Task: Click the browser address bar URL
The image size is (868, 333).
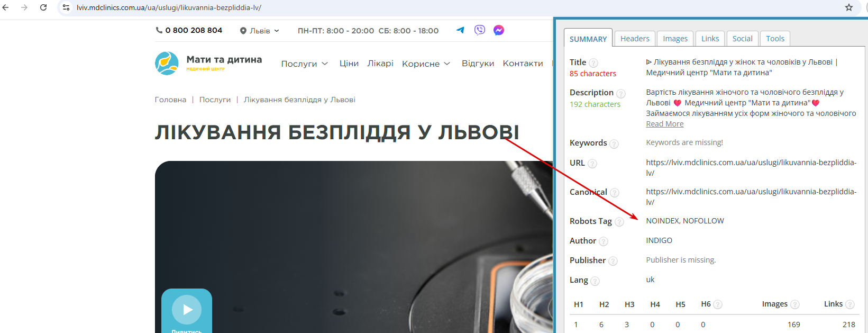Action: point(169,7)
